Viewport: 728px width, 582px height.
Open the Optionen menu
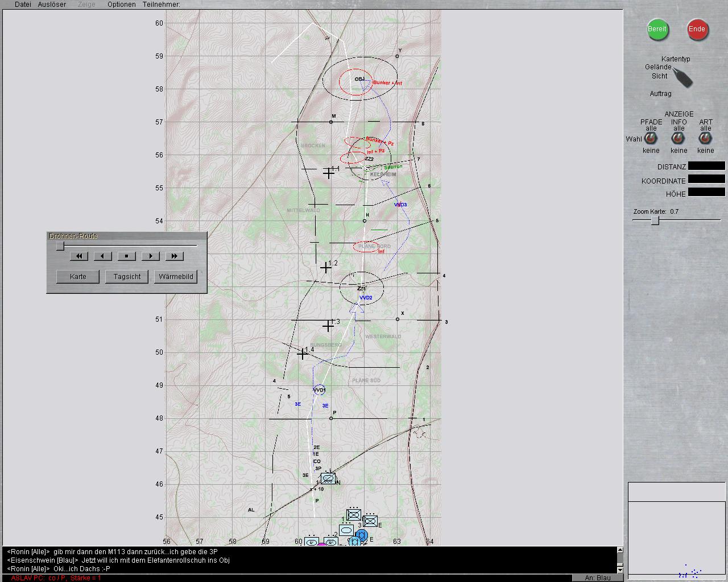pos(122,5)
